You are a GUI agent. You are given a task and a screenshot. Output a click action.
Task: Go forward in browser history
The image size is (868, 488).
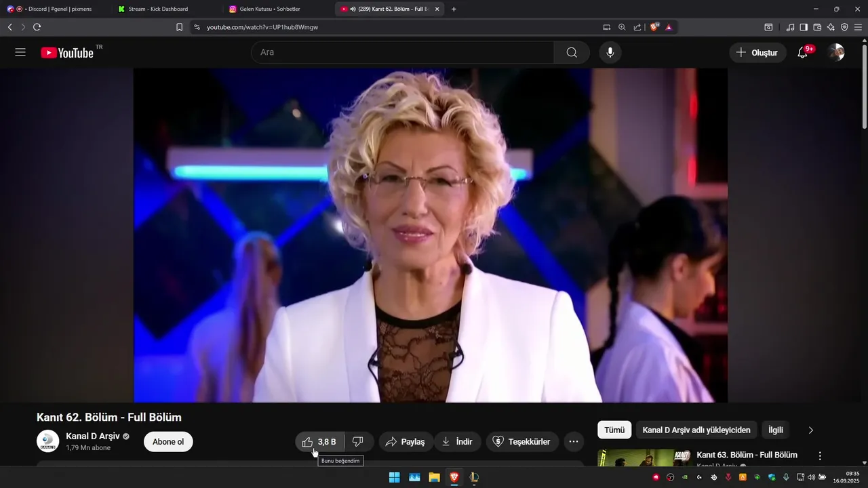[x=23, y=27]
